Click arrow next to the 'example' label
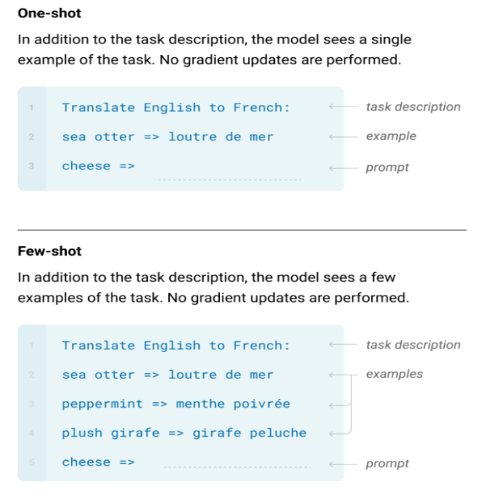The image size is (494, 498). coord(343,137)
